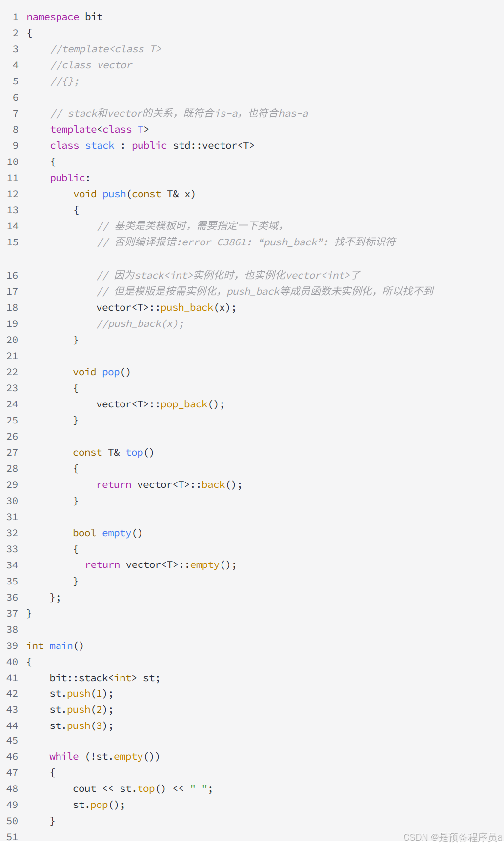504x846 pixels.
Task: Click 'bit::stack<int> st;' declaration
Action: click(104, 678)
